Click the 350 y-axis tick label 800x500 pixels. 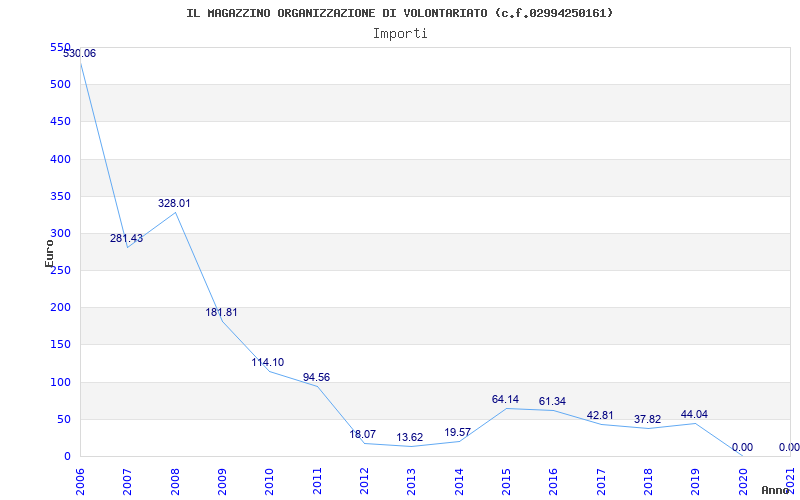60,196
